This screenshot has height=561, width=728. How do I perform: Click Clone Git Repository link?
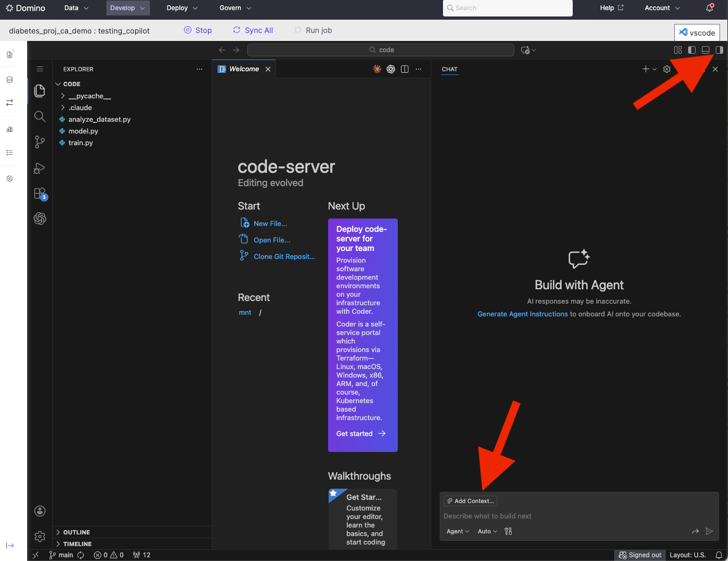click(x=284, y=257)
